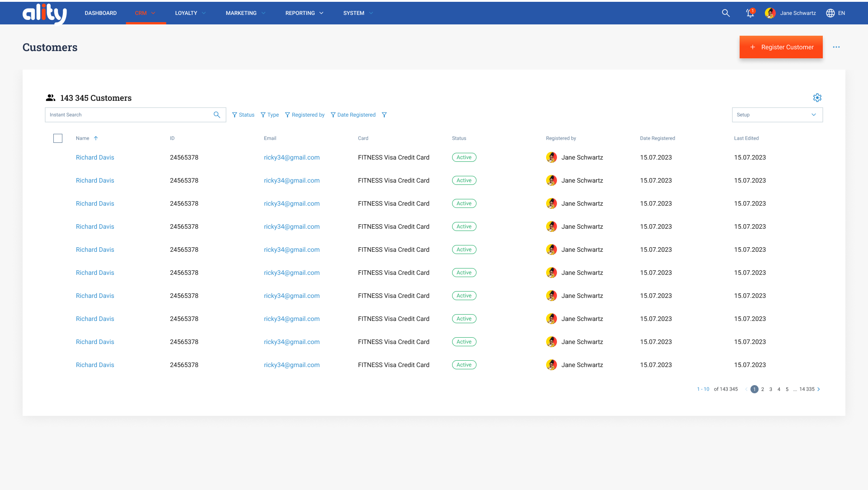The height and width of the screenshot is (490, 868).
Task: Go to next page with right chevron
Action: click(x=818, y=389)
